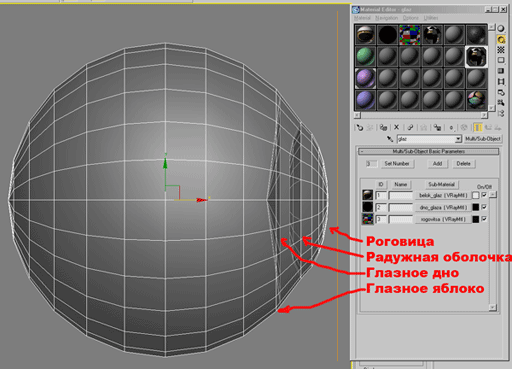Click the Video Color Check icon
The image size is (512, 369).
[x=501, y=71]
